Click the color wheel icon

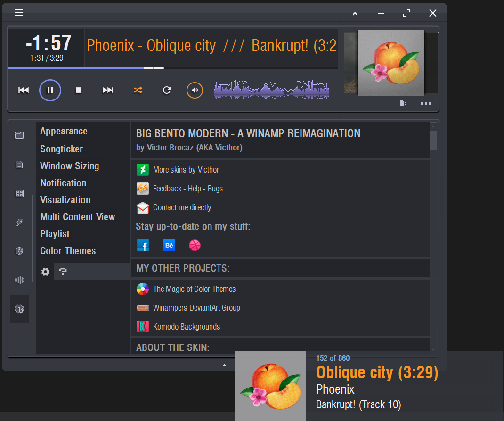click(x=143, y=289)
